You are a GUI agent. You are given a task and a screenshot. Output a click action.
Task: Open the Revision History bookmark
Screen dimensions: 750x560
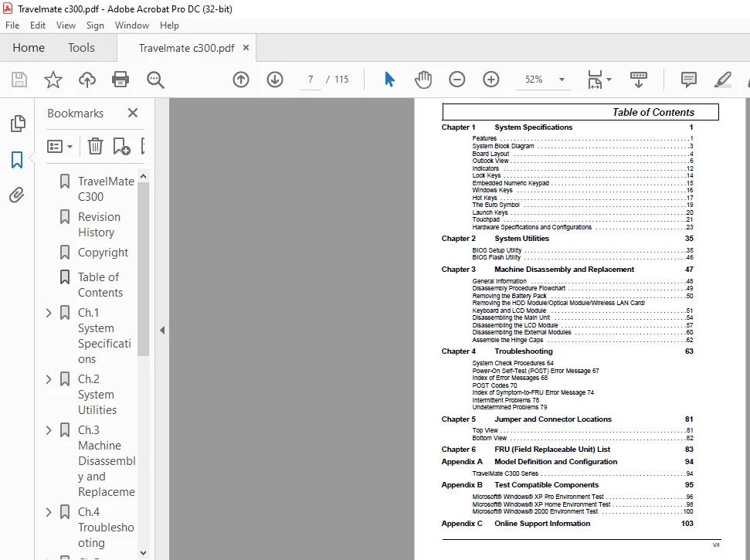pyautogui.click(x=99, y=224)
